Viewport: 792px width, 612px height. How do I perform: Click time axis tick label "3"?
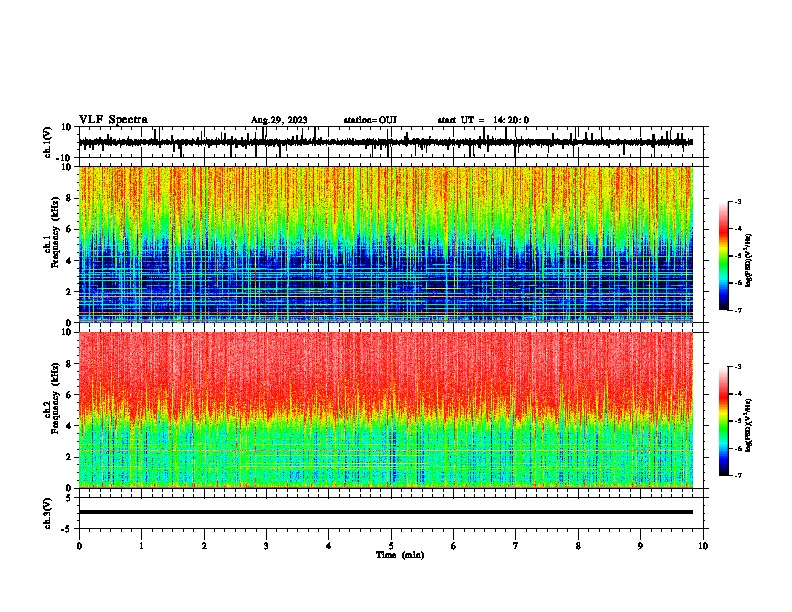(266, 546)
